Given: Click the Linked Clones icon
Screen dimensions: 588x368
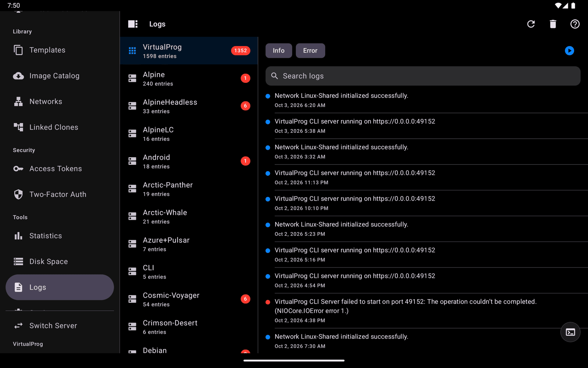Looking at the screenshot, I should (x=18, y=127).
